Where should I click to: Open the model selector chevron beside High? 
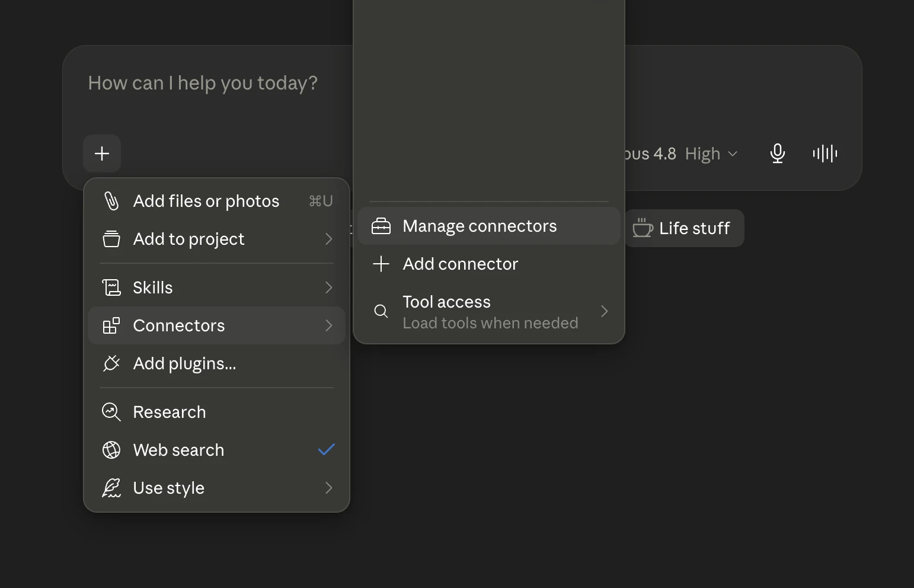(x=733, y=154)
